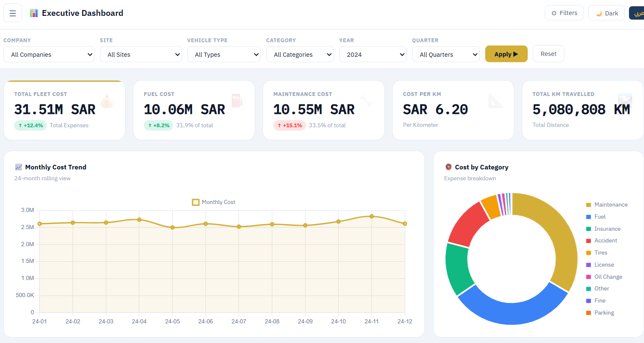Image resolution: width=644 pixels, height=343 pixels.
Task: Toggle Insurance legend item visibility
Action: (x=603, y=229)
